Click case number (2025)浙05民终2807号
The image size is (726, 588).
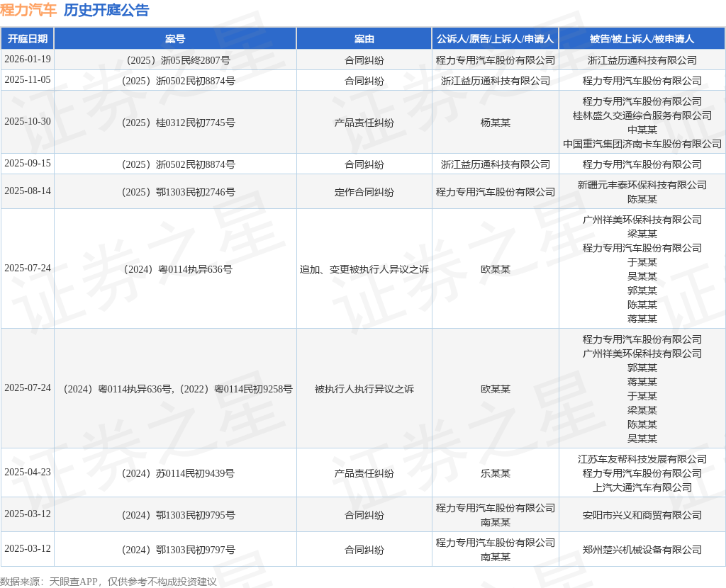click(178, 60)
